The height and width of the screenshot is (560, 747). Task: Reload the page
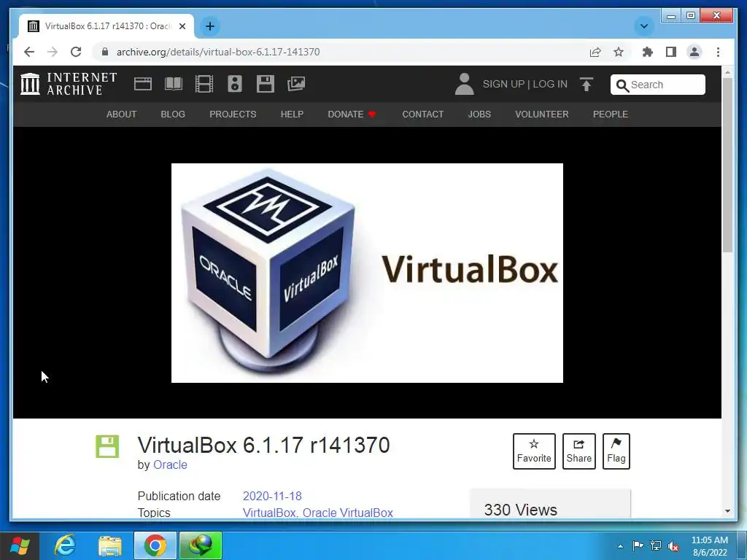(76, 52)
